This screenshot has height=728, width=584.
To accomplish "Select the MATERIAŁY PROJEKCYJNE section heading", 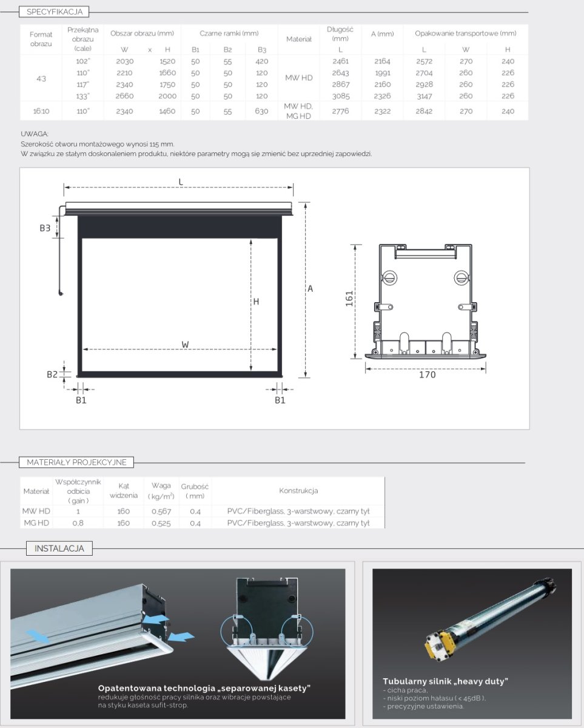I will [76, 462].
